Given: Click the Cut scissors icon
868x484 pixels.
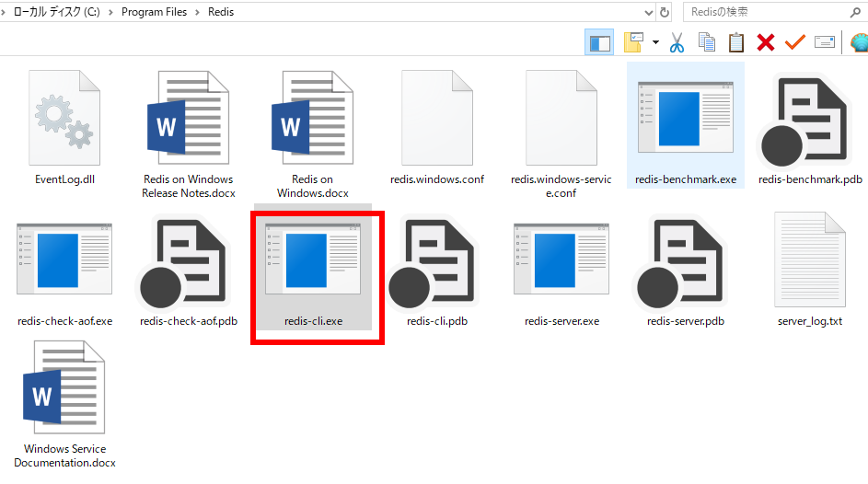Looking at the screenshot, I should (677, 42).
